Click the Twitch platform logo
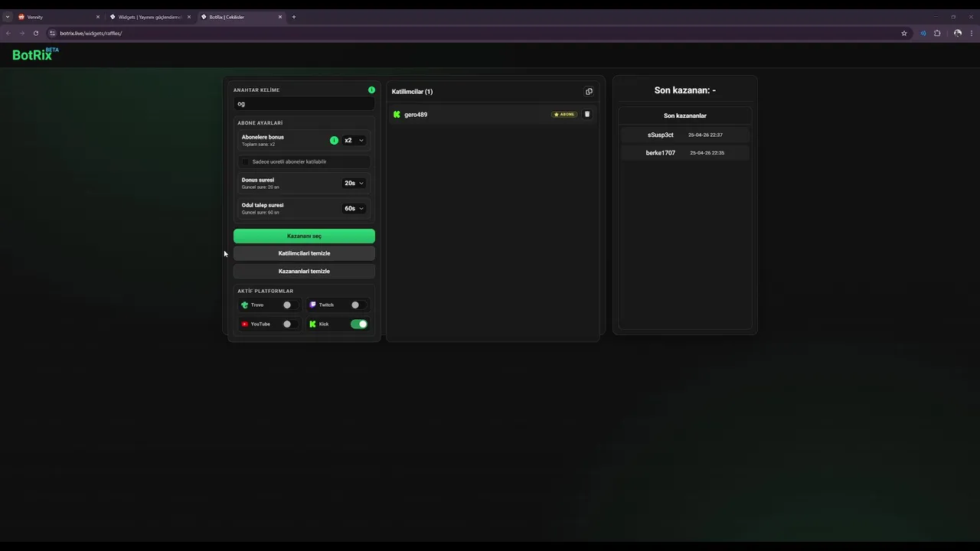980x551 pixels. (x=312, y=305)
